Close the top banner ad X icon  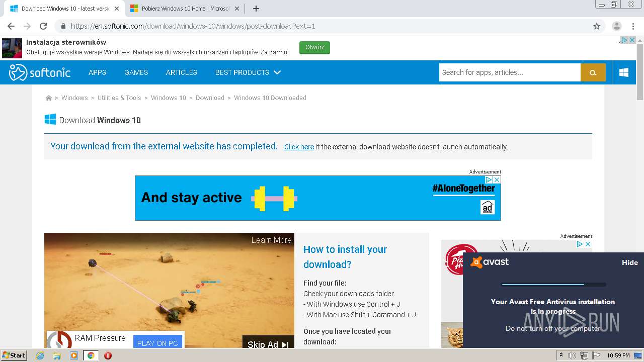[632, 40]
